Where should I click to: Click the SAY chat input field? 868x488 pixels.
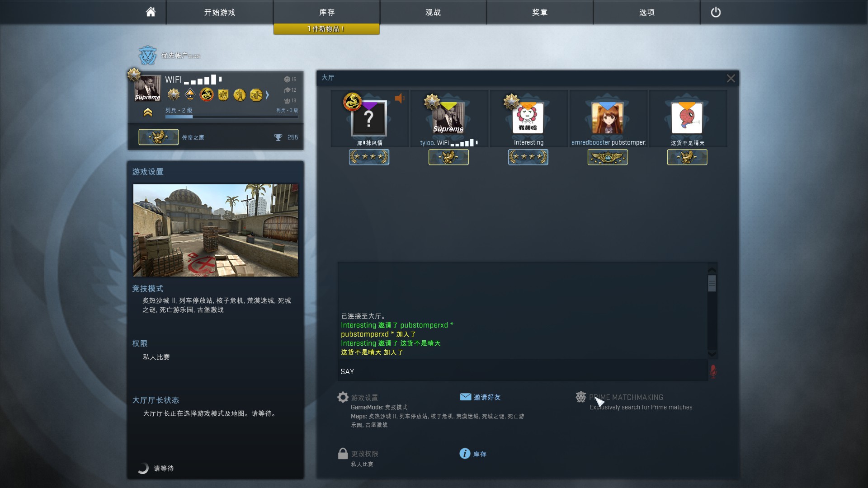[523, 371]
